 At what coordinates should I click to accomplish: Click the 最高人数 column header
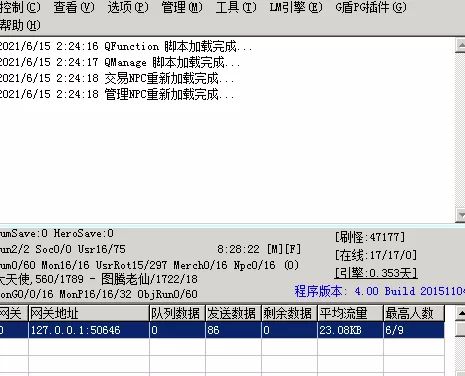click(414, 313)
